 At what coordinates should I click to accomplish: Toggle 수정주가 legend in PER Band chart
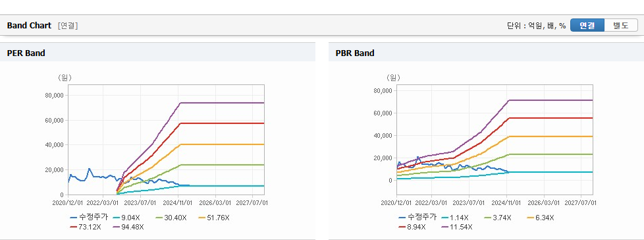coord(89,218)
